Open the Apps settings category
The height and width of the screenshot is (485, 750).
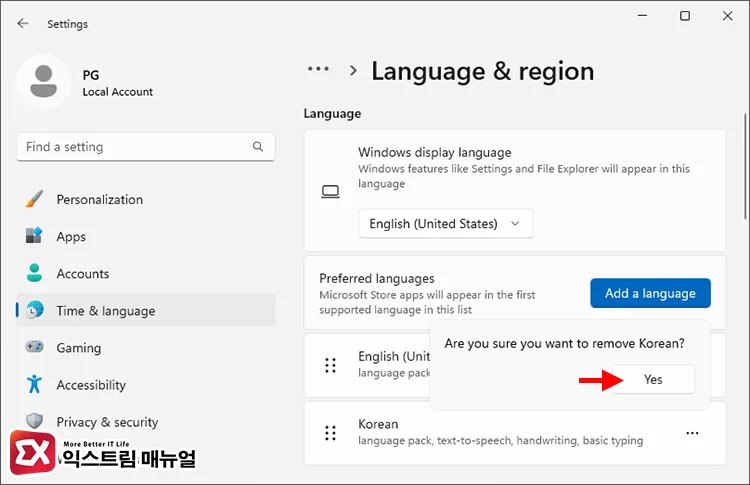71,237
